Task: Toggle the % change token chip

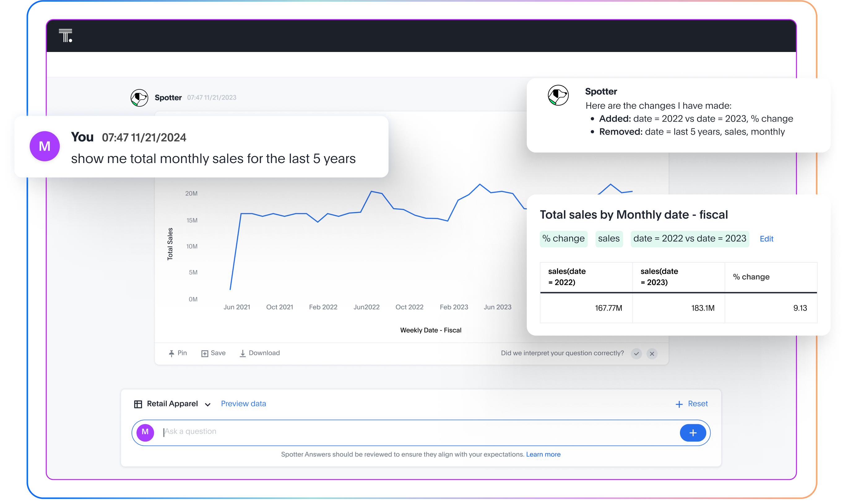Action: (564, 239)
